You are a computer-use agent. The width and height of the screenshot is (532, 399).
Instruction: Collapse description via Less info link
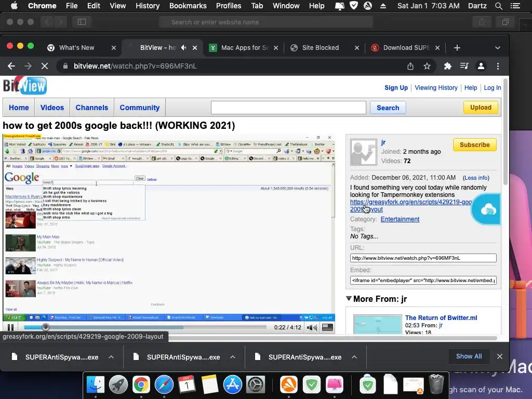(476, 178)
